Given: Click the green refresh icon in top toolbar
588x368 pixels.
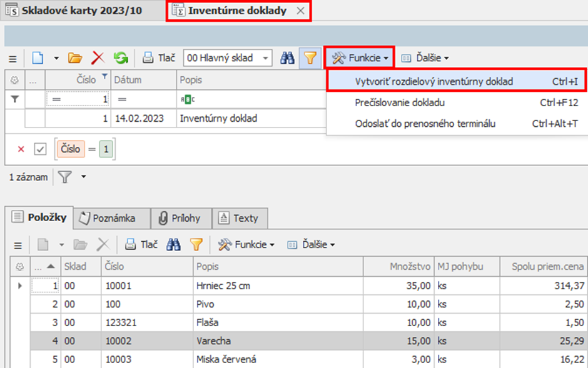Looking at the screenshot, I should (120, 58).
